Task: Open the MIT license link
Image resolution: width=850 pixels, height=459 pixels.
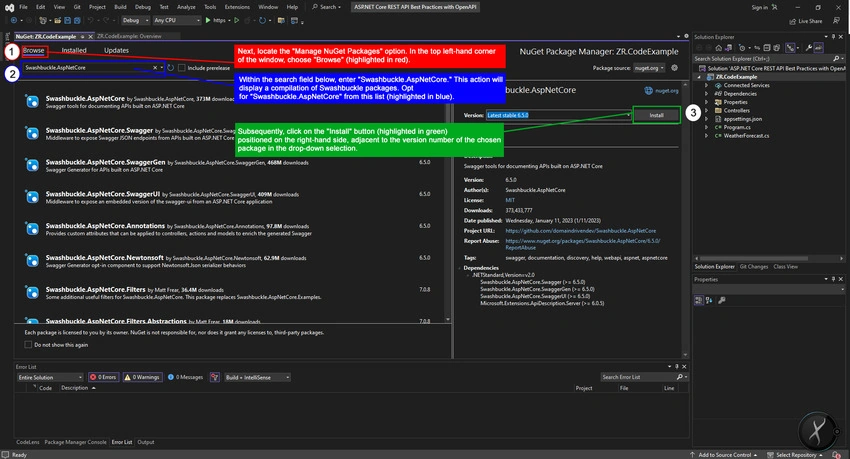Action: [510, 200]
